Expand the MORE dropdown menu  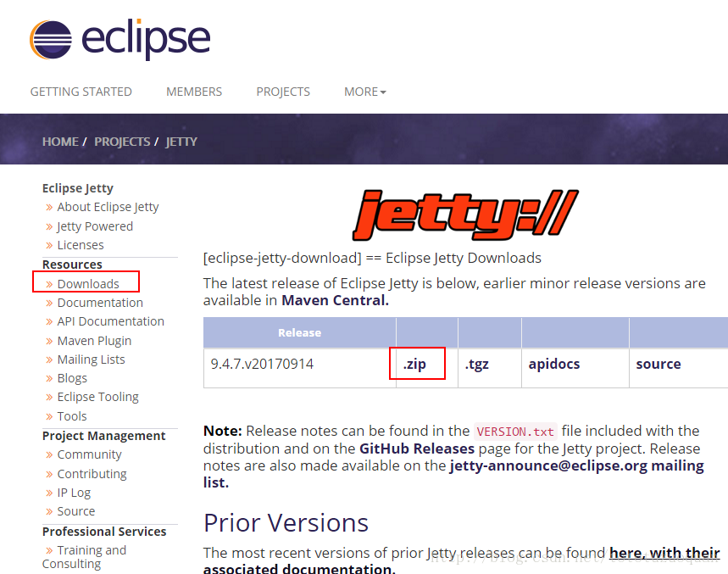click(x=365, y=92)
